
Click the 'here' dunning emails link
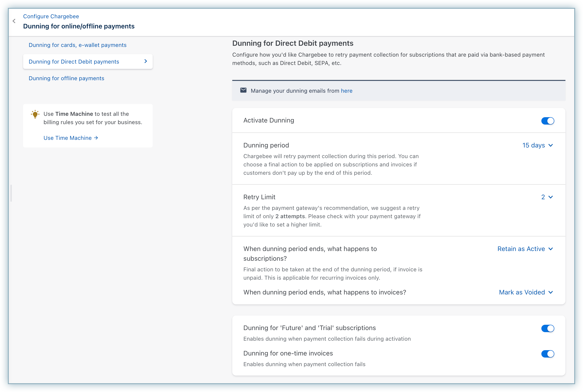[x=347, y=91]
